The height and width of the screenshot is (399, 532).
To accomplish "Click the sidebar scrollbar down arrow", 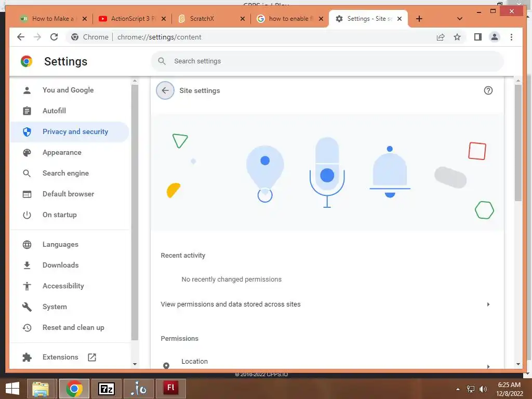I will [135, 364].
